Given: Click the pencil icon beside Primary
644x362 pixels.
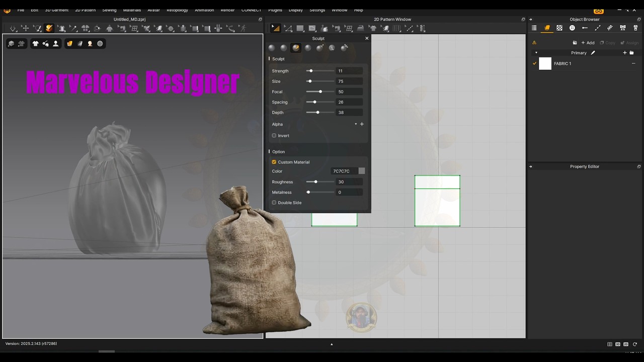Looking at the screenshot, I should [x=593, y=53].
